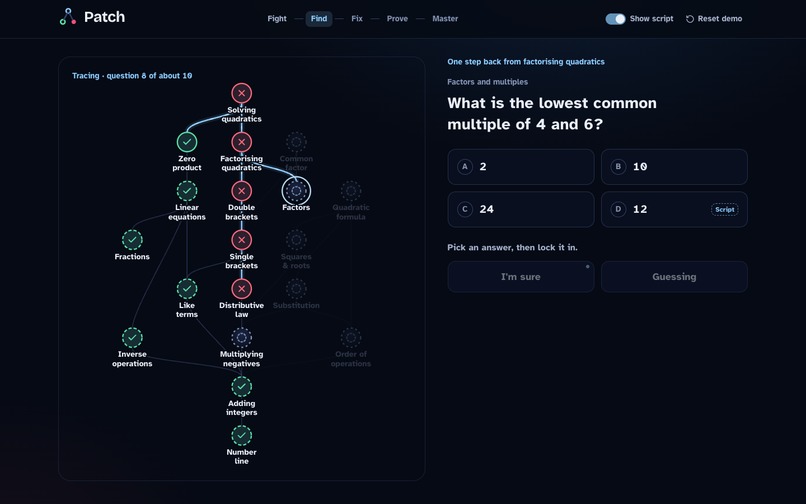Click the Reset demo text
This screenshot has width=806, height=504.
pos(720,19)
